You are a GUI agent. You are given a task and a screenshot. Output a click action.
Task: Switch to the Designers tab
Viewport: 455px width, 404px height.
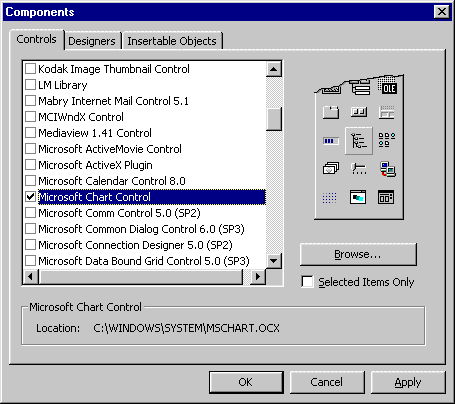(x=92, y=41)
